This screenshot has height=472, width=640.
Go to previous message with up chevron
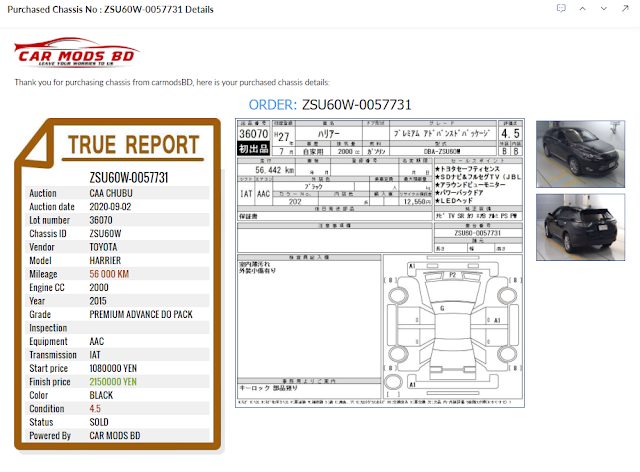click(582, 9)
